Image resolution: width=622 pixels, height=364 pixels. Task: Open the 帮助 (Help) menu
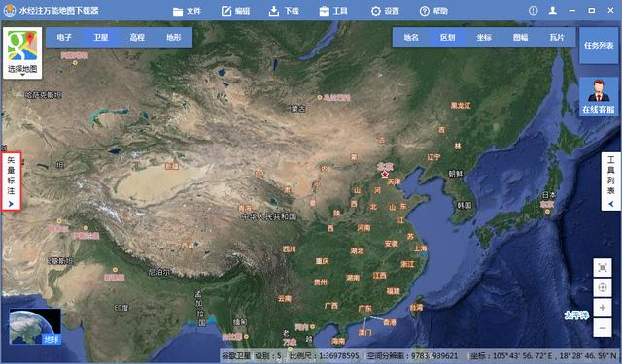[433, 11]
